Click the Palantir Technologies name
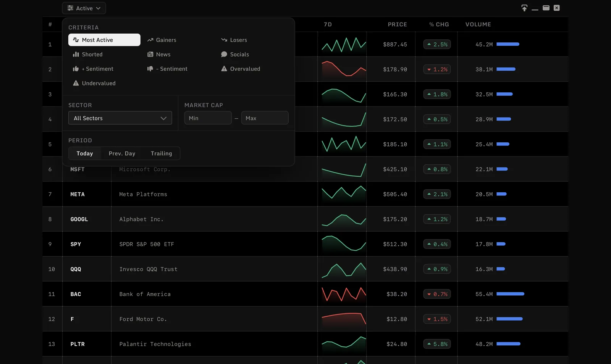This screenshot has height=364, width=611. [x=155, y=344]
